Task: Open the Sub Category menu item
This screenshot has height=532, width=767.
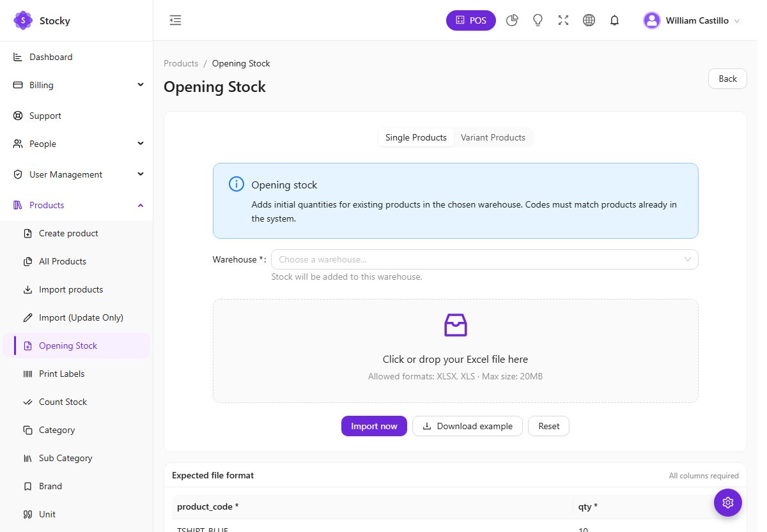Action: point(77,458)
